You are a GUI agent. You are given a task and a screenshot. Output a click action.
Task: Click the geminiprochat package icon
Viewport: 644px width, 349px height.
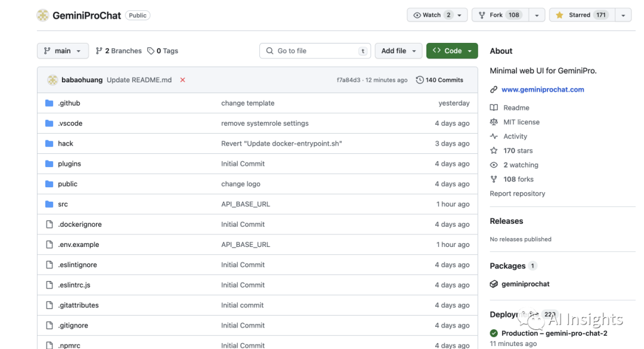point(494,284)
